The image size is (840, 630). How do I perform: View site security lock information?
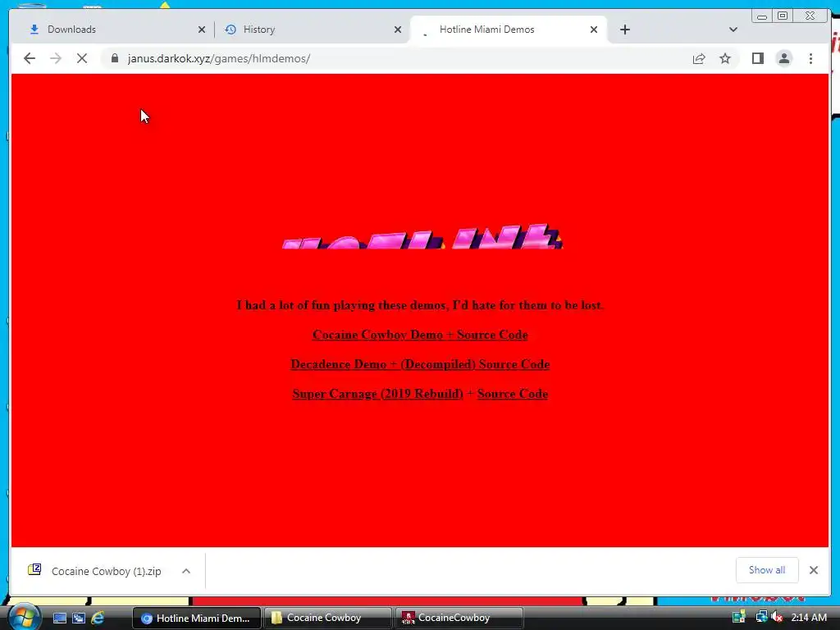coord(115,58)
